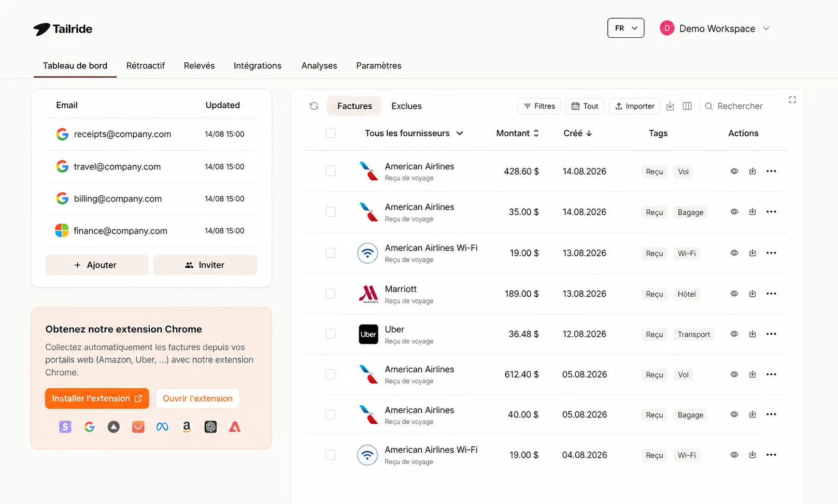
Task: Open more actions for the Marriott row
Action: click(771, 294)
